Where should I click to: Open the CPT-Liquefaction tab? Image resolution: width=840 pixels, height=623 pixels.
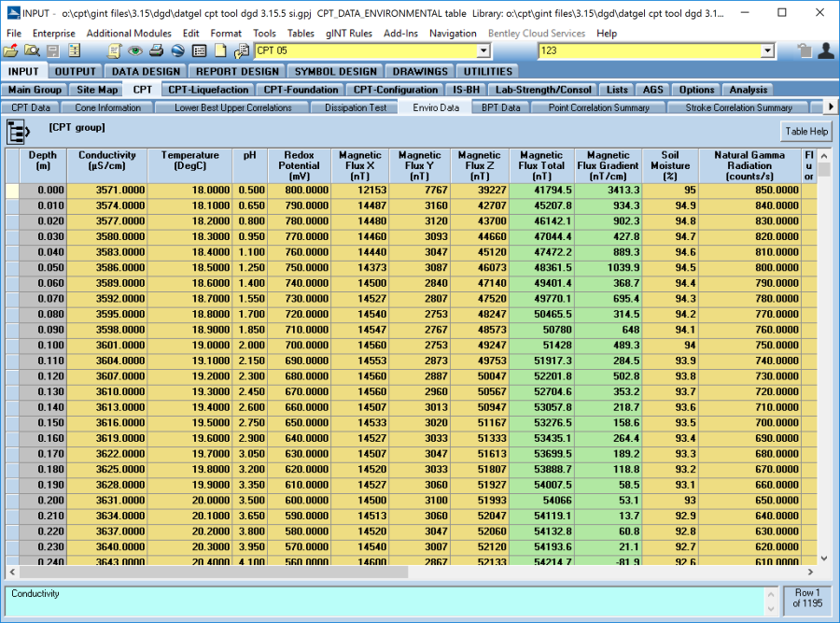[208, 90]
